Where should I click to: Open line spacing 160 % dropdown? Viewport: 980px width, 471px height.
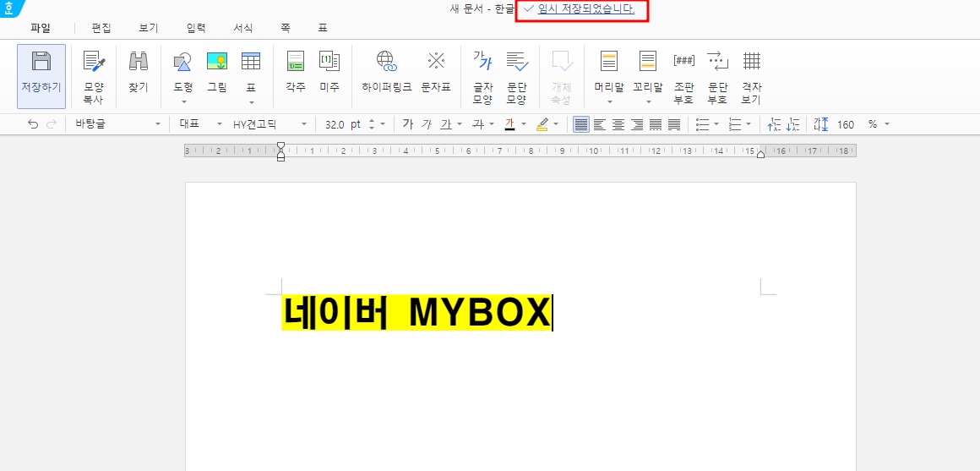tap(887, 124)
